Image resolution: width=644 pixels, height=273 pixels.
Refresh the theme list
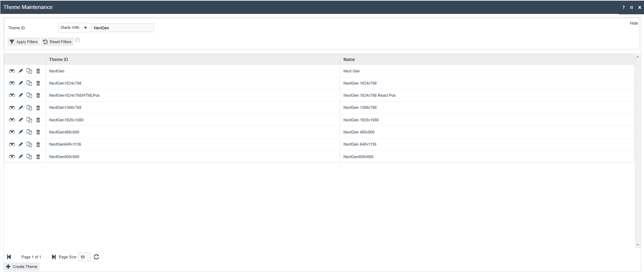point(96,257)
